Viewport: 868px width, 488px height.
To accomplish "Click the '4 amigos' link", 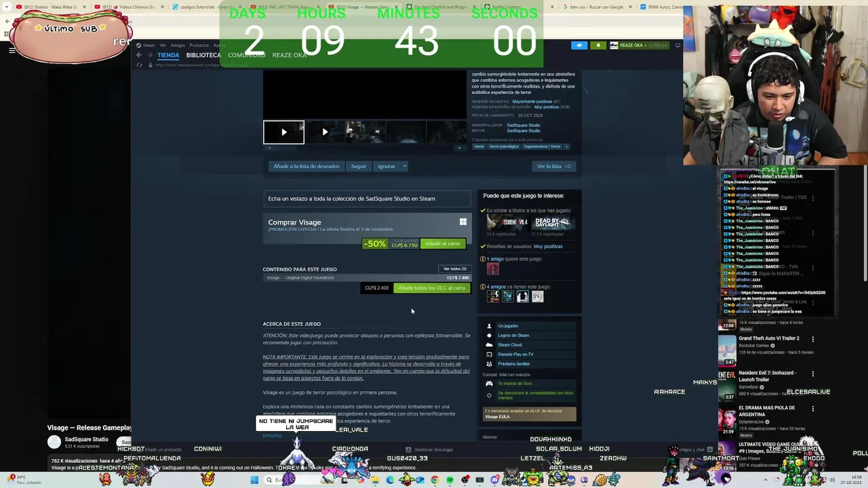I will 496,287.
